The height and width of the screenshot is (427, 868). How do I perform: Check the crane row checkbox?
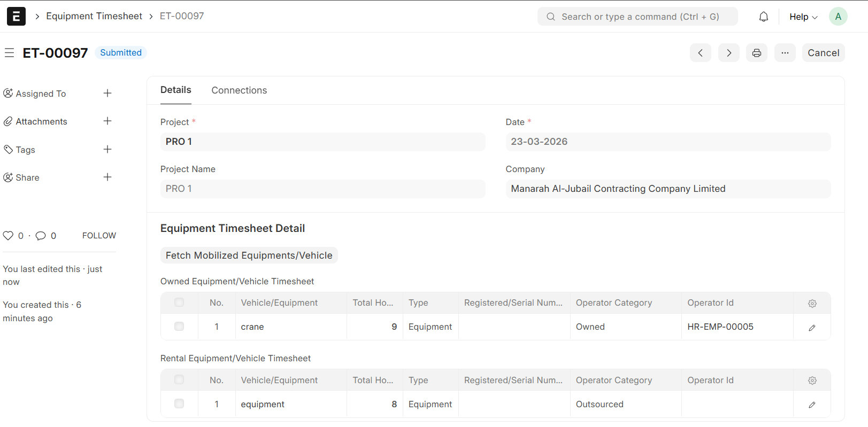click(x=179, y=327)
